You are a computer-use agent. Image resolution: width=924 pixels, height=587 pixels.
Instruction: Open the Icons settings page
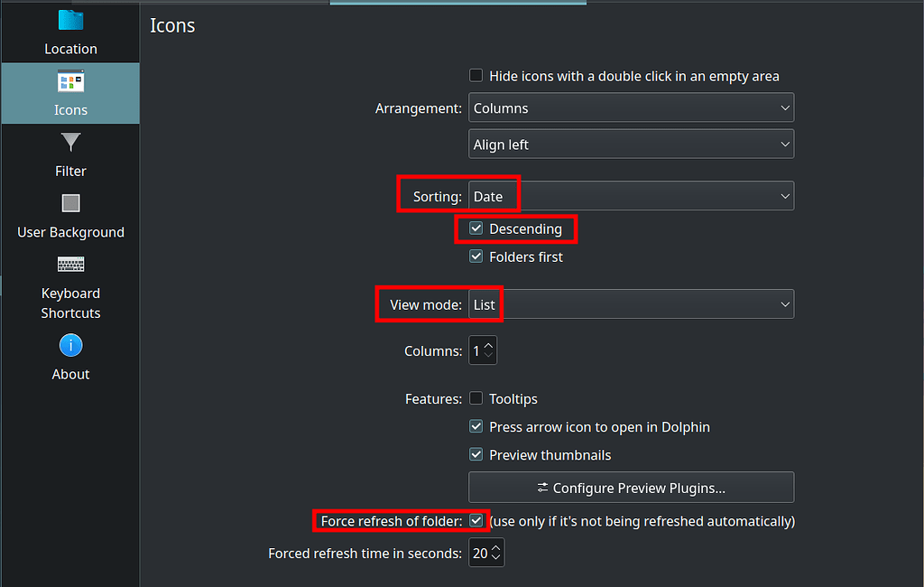(x=70, y=93)
